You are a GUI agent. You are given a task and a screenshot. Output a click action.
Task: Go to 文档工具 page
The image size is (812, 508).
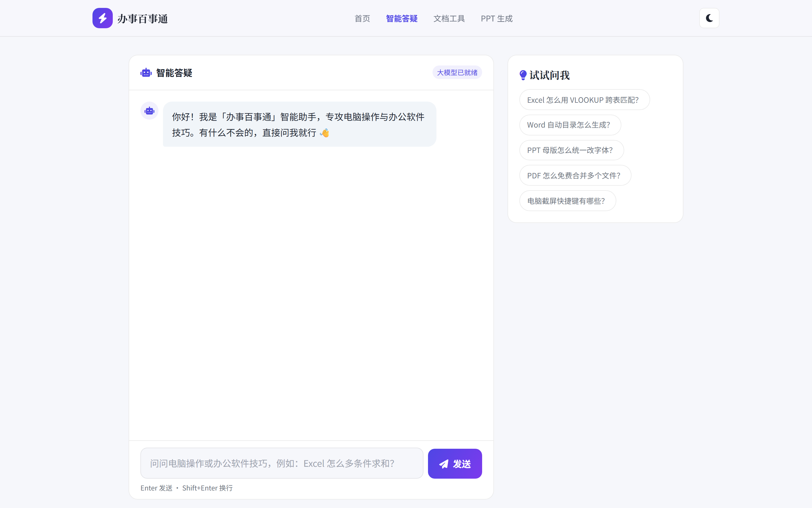coord(449,18)
